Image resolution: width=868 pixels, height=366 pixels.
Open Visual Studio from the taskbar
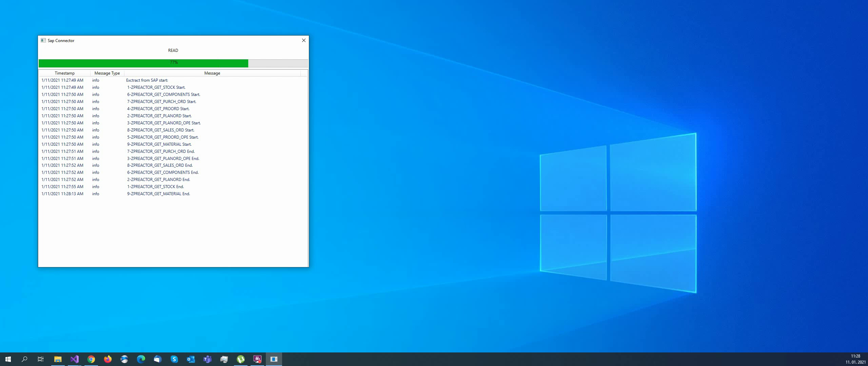[75, 359]
